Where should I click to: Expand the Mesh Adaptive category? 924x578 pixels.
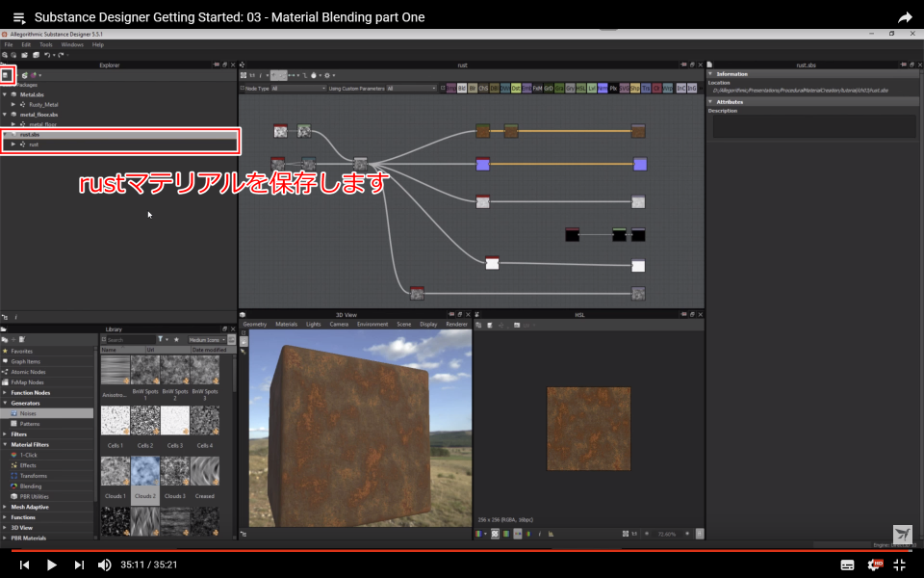5,508
